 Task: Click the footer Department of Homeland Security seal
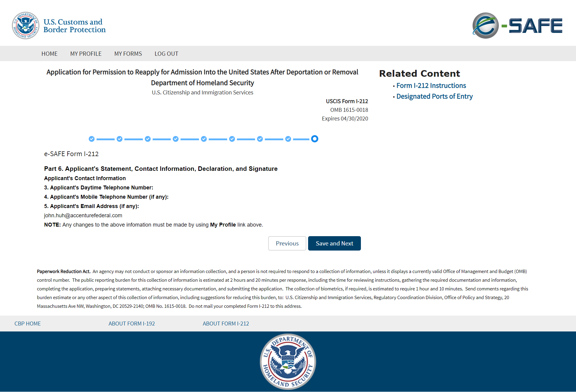[288, 361]
